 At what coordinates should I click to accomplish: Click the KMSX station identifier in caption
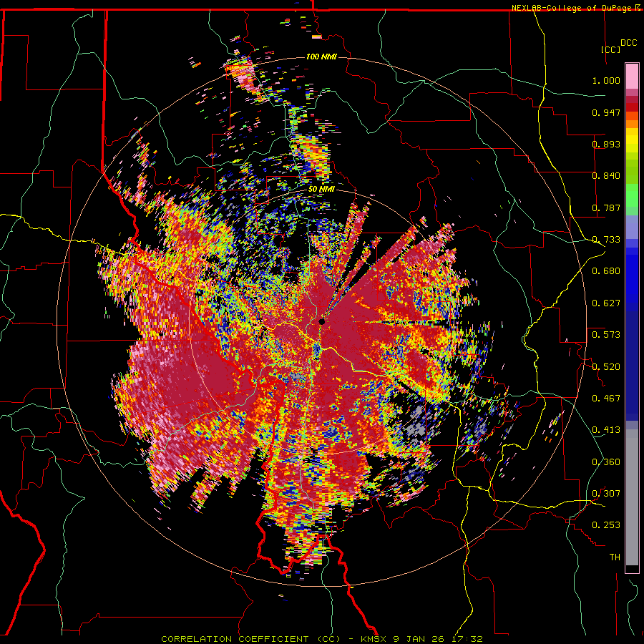(374, 639)
